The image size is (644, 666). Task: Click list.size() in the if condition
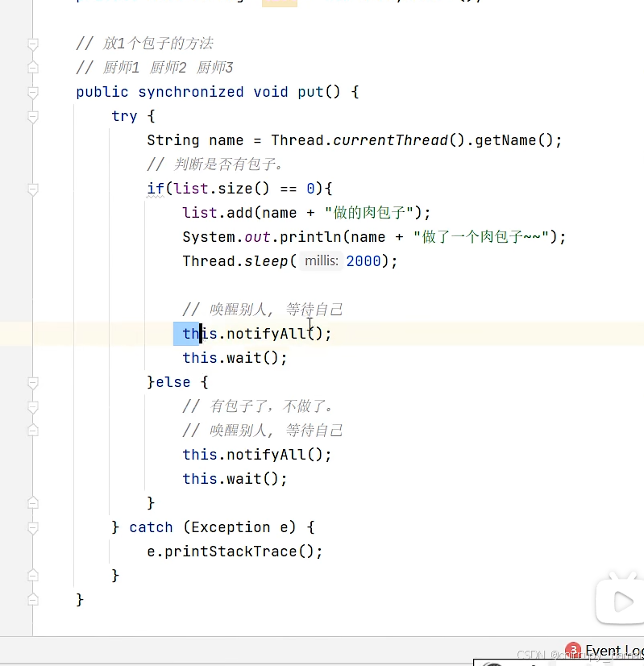(222, 188)
